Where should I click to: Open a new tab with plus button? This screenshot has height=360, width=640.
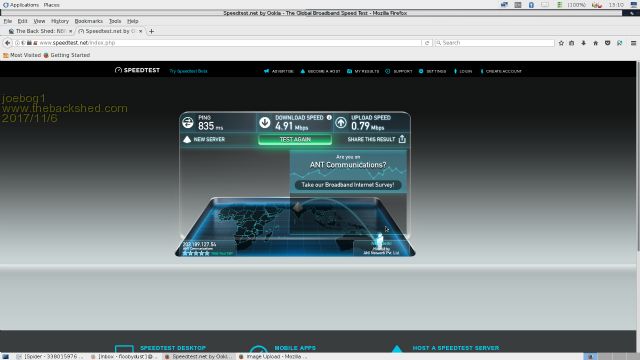click(x=151, y=31)
